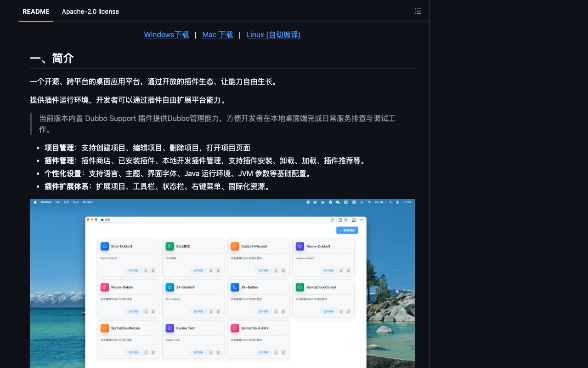Open the README outline list icon
Image resolution: width=588 pixels, height=368 pixels.
click(418, 11)
